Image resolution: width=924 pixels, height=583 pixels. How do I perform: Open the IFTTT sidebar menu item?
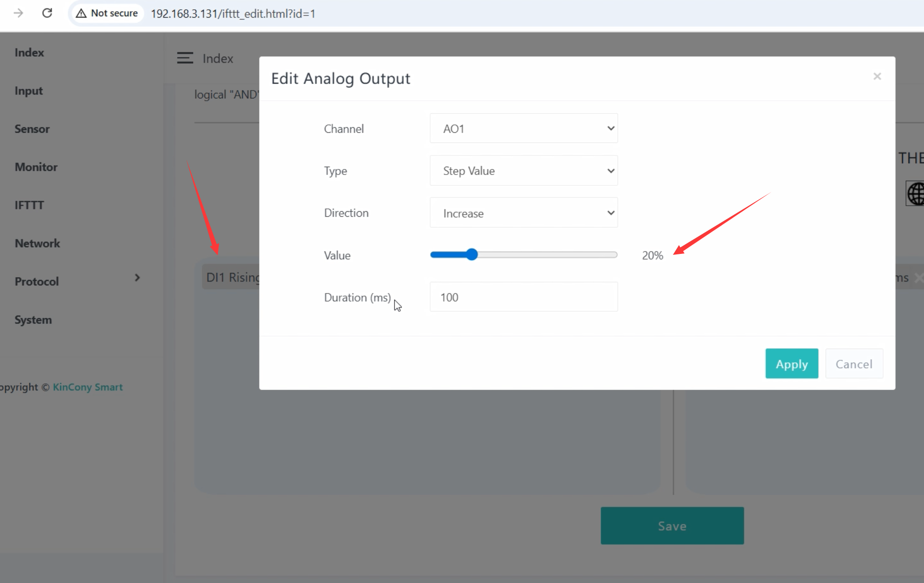pyautogui.click(x=29, y=205)
